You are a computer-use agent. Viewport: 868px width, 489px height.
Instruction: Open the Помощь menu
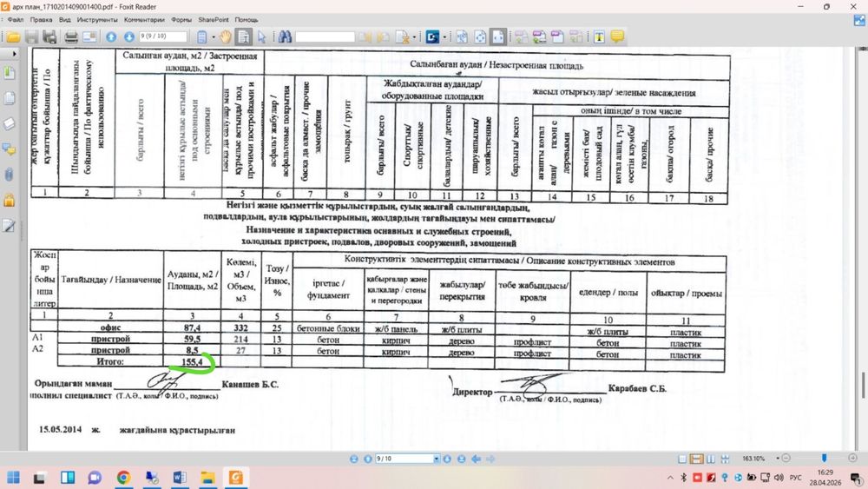[247, 20]
